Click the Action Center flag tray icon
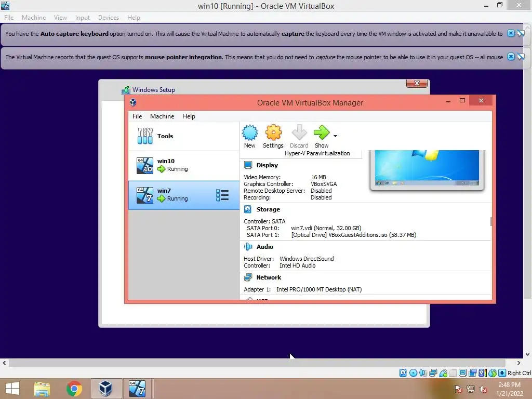This screenshot has width=532, height=399. point(458,389)
